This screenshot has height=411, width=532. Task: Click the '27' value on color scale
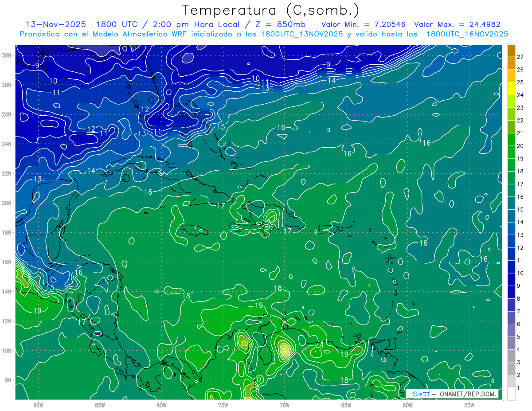click(520, 57)
